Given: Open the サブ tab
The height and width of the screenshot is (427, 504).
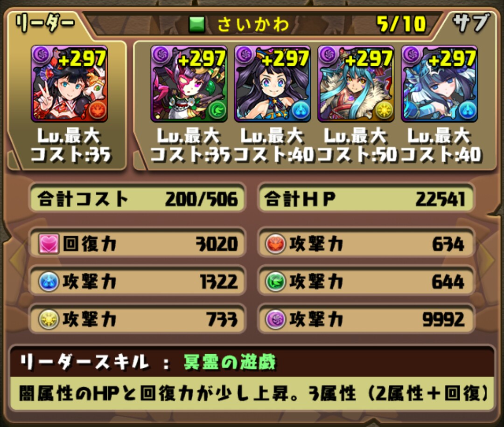Looking at the screenshot, I should pyautogui.click(x=471, y=23).
